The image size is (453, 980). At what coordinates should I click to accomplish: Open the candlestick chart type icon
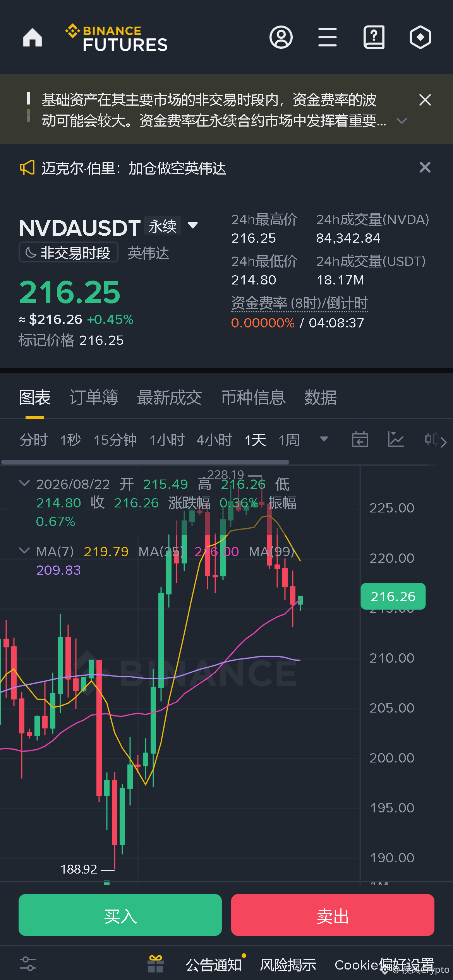[431, 439]
